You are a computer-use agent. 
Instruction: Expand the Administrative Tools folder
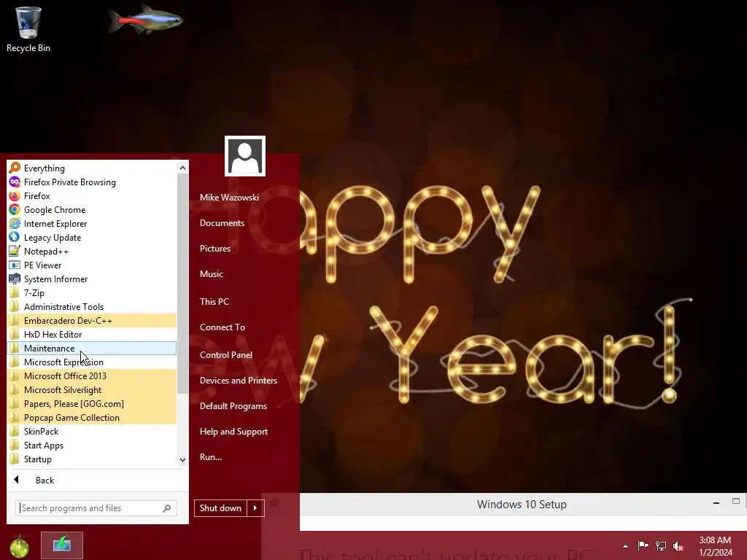(92, 307)
